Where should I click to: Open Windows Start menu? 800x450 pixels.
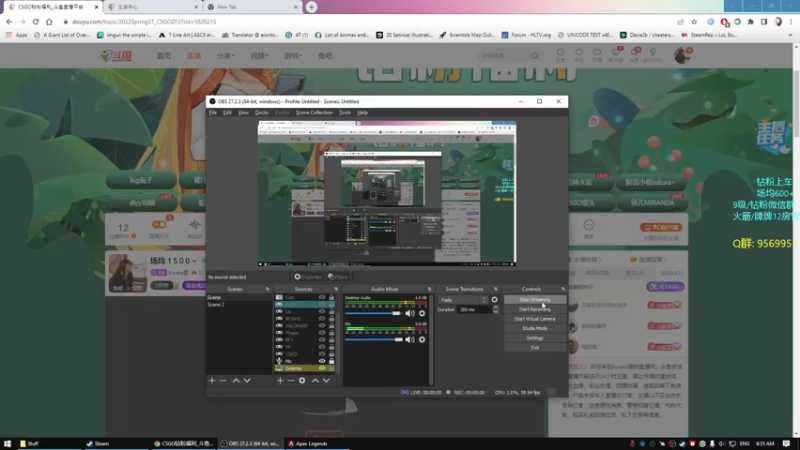point(7,443)
